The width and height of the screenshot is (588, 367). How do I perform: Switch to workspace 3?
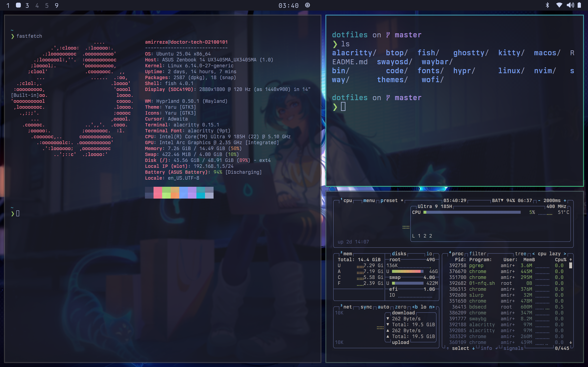[x=27, y=5]
